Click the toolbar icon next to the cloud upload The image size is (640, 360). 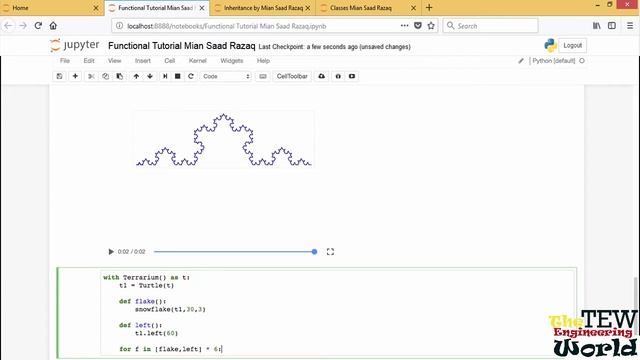click(338, 76)
